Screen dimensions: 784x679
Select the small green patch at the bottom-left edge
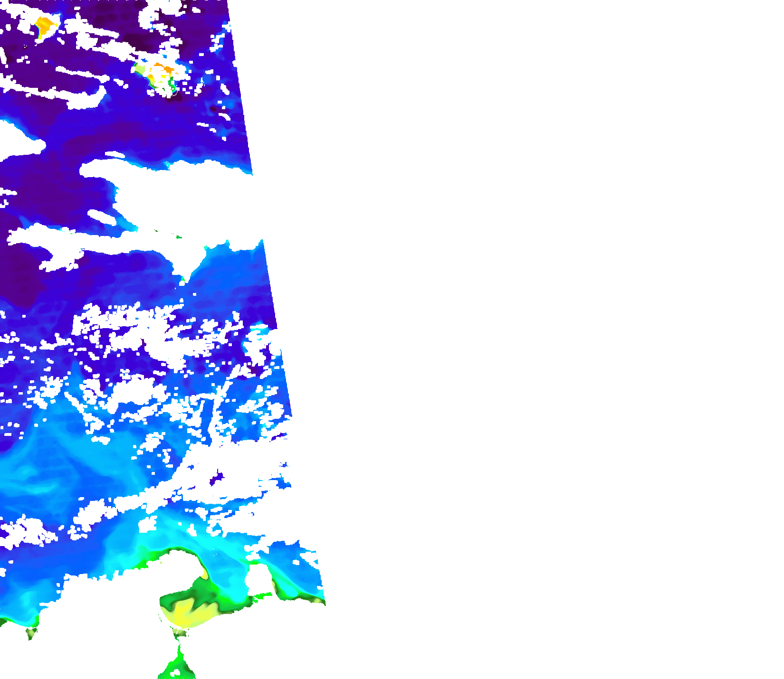pos(31,632)
